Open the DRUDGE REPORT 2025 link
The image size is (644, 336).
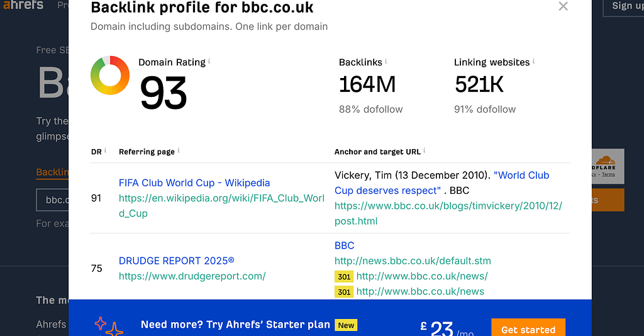tap(176, 260)
